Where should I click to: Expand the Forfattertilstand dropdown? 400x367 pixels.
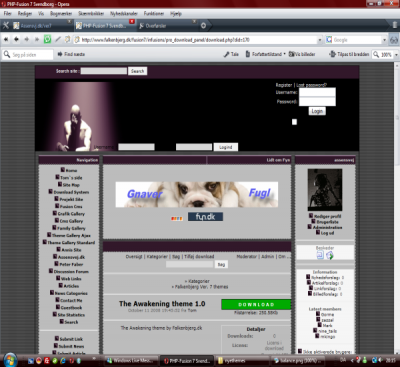pos(284,54)
